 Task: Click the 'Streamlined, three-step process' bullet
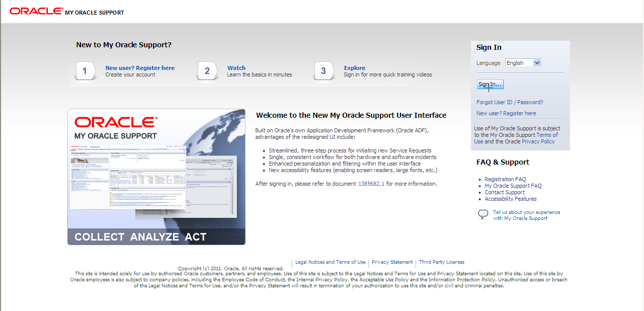point(350,150)
